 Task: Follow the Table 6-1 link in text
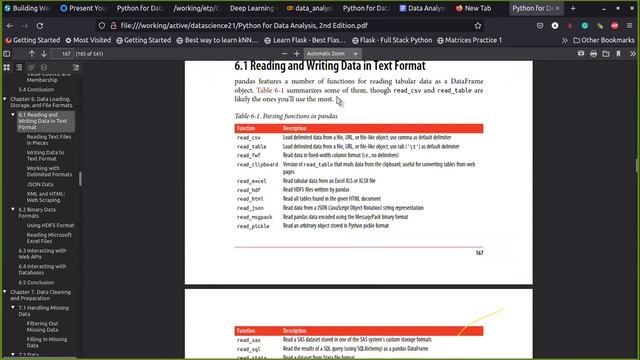[x=270, y=90]
